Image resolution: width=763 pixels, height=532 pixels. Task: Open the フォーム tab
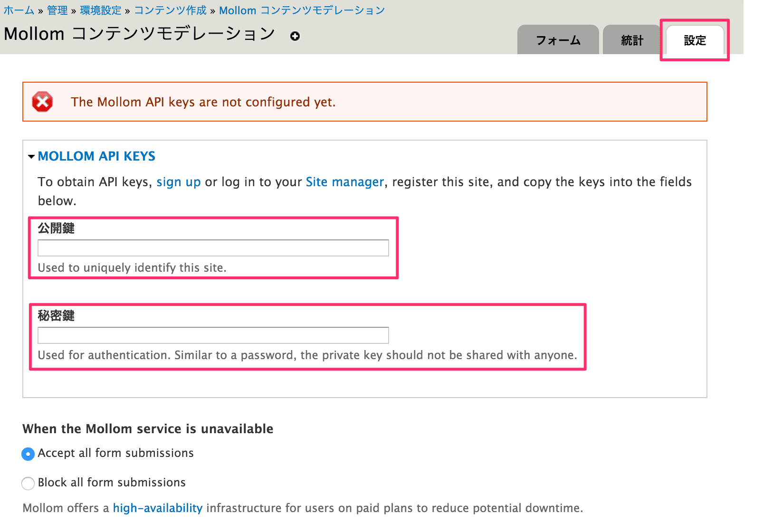click(x=558, y=40)
